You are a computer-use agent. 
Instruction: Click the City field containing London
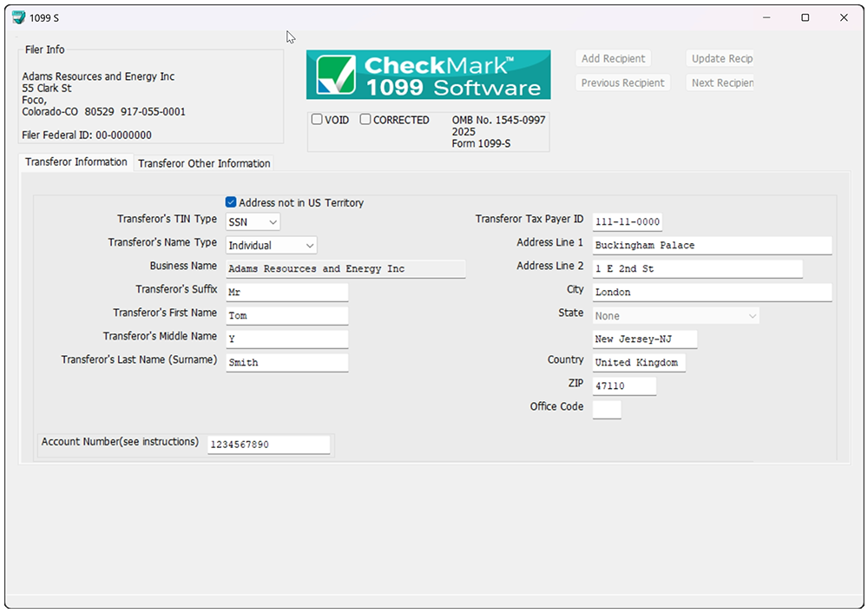click(x=712, y=293)
